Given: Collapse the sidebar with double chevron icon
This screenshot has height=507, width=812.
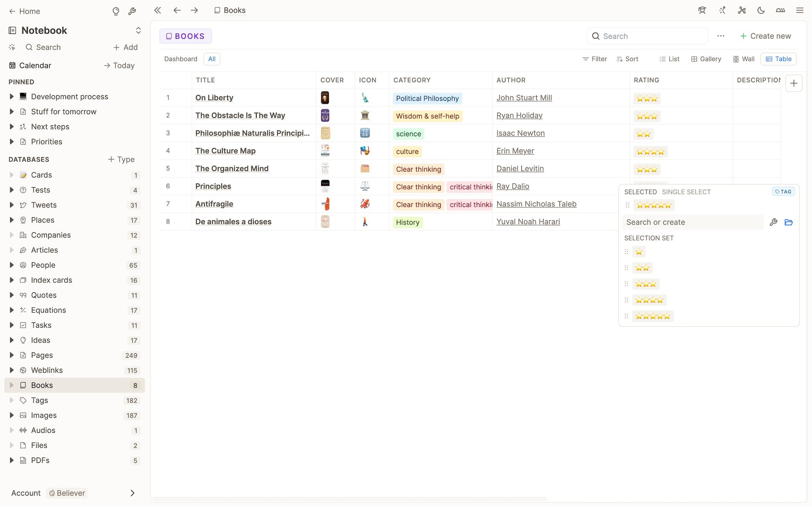Looking at the screenshot, I should pyautogui.click(x=158, y=10).
